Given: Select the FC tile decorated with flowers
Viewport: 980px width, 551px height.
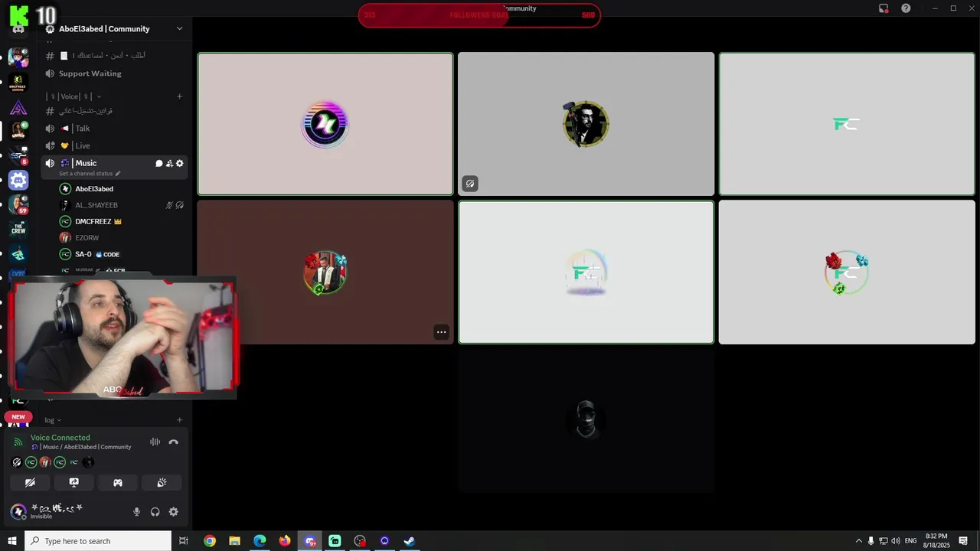Looking at the screenshot, I should pyautogui.click(x=847, y=272).
